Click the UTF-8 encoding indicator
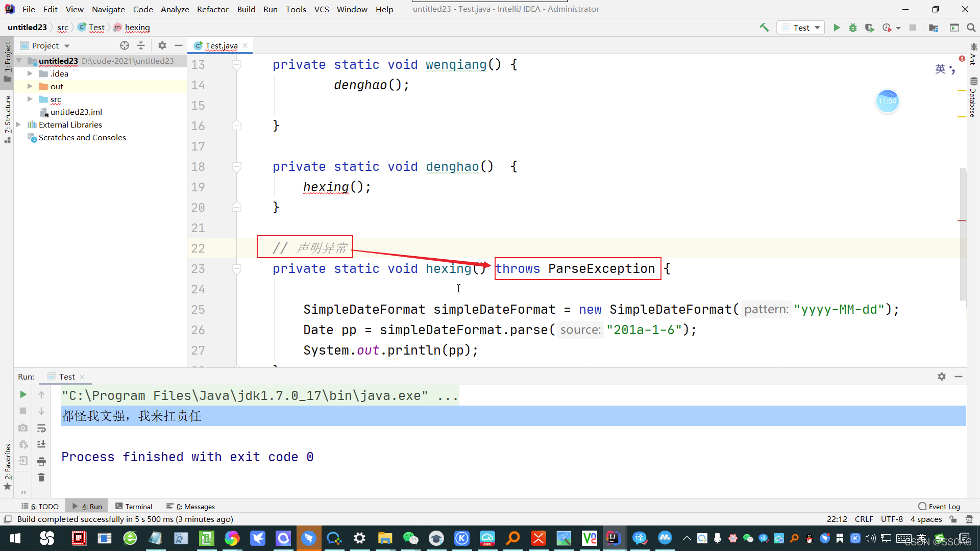This screenshot has width=980, height=551. pyautogui.click(x=892, y=519)
